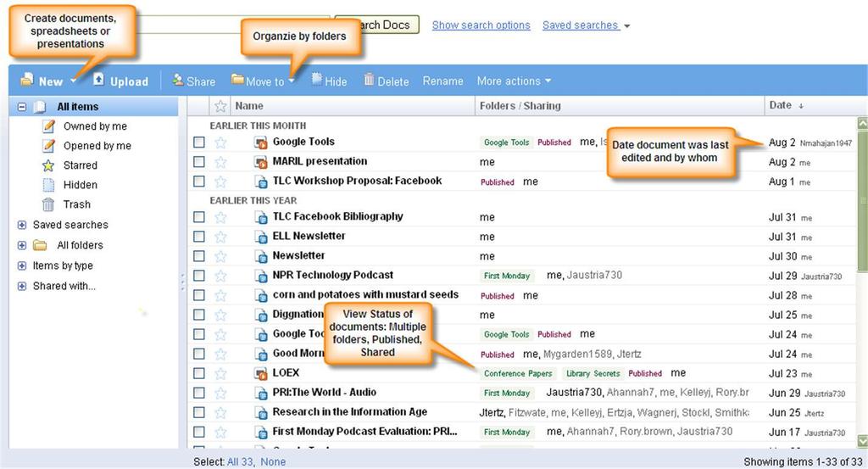Click the Newsletter document icon

261,256
